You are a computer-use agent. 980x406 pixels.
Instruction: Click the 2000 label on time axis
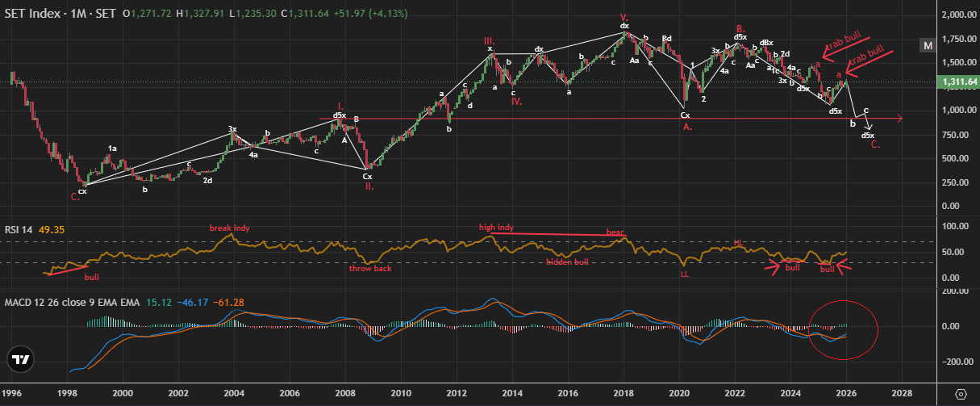pos(123,393)
